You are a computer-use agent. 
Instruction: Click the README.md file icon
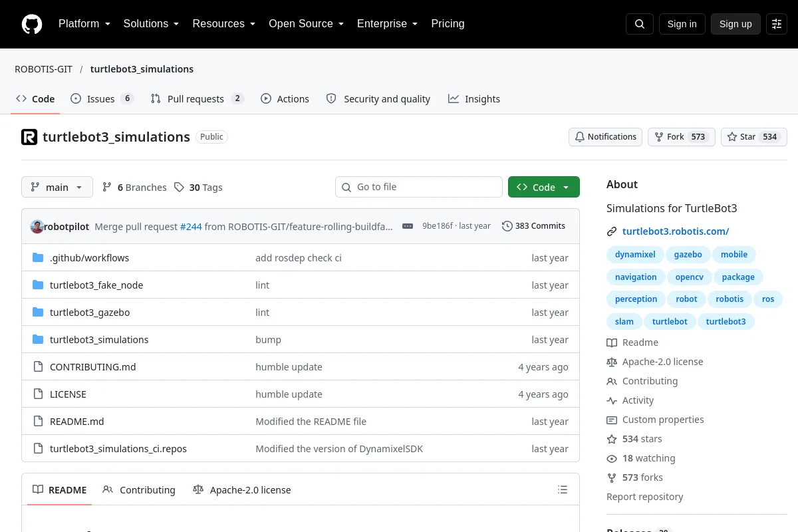coord(38,422)
